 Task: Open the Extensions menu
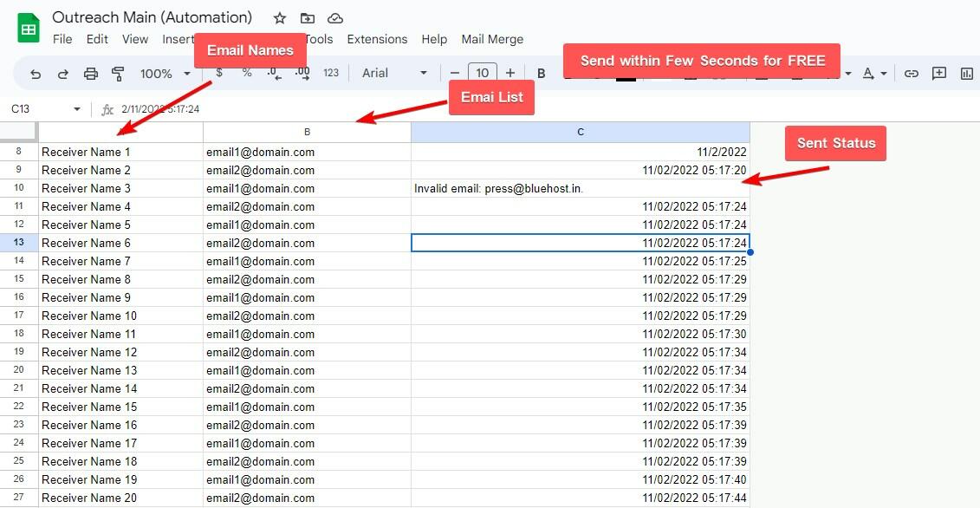(x=377, y=39)
